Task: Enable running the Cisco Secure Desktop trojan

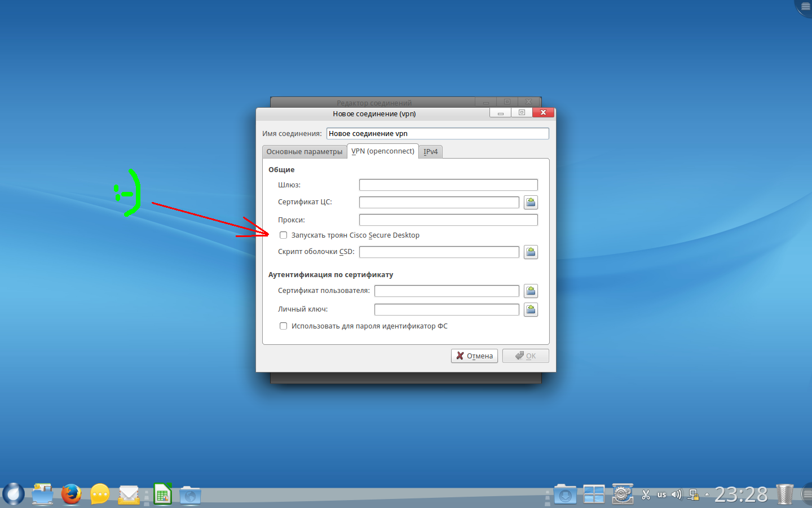Action: 284,235
